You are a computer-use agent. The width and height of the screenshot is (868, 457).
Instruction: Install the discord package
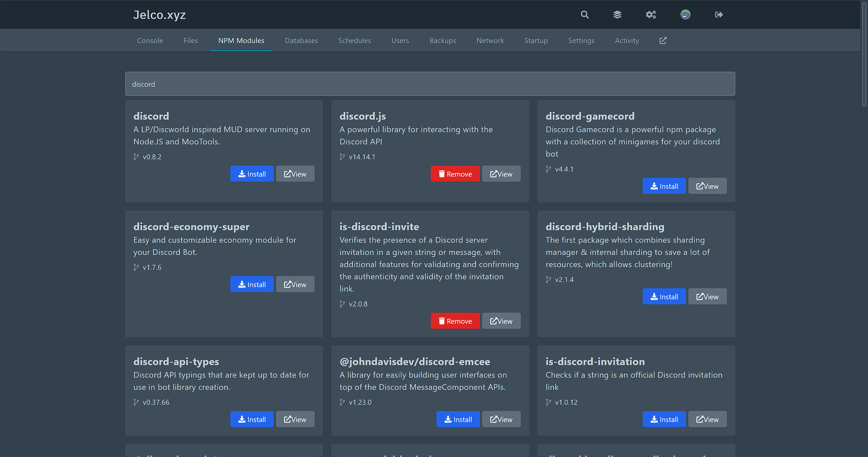[x=252, y=174]
